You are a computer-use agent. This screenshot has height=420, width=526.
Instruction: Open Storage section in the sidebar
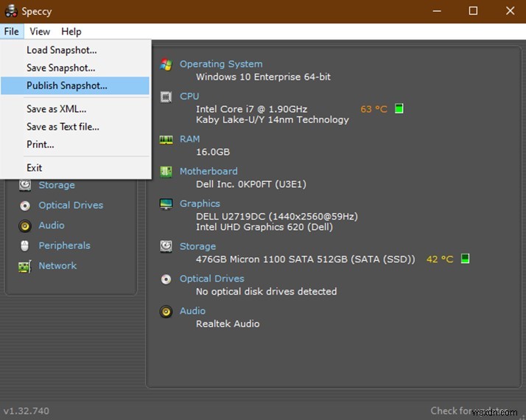click(57, 185)
